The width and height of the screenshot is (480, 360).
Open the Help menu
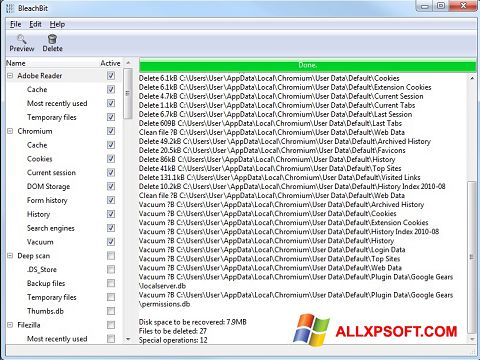click(57, 24)
